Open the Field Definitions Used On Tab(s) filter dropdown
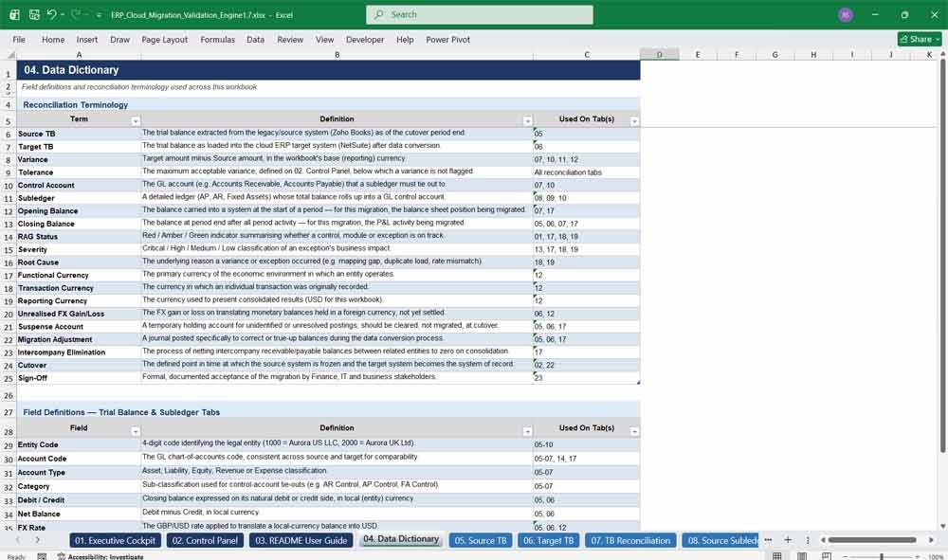 pyautogui.click(x=634, y=431)
